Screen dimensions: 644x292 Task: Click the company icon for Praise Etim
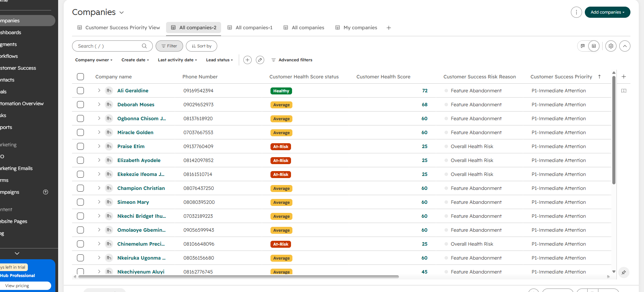point(109,146)
